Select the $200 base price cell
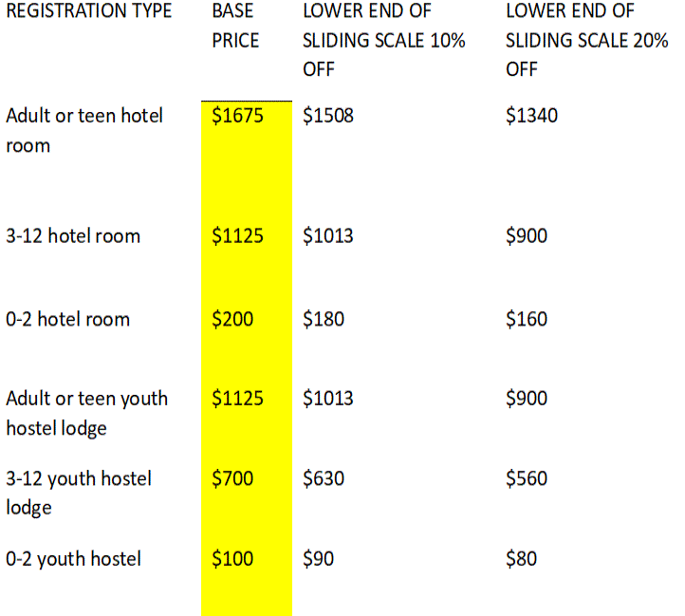The image size is (685, 616). coord(232,319)
